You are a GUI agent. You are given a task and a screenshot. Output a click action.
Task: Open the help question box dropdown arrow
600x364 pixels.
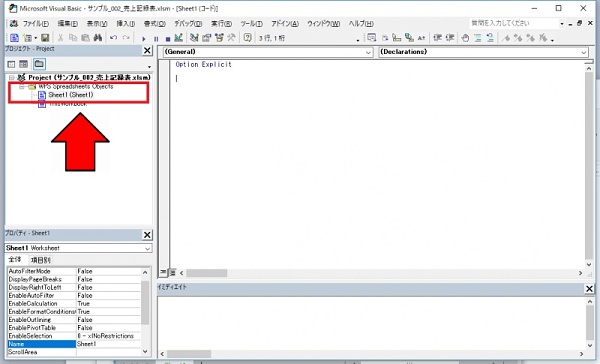(562, 23)
